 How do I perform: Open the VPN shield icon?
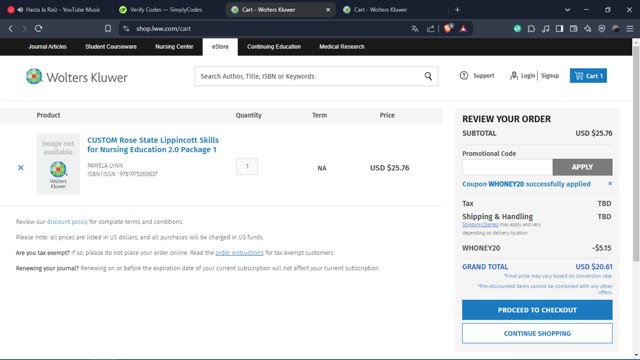(x=602, y=29)
